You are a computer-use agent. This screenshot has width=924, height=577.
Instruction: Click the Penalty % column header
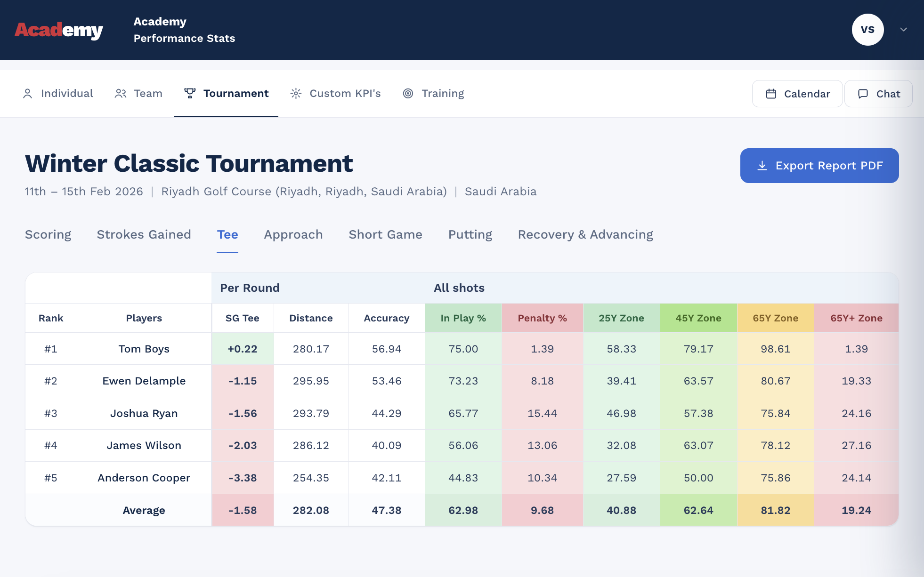(543, 318)
